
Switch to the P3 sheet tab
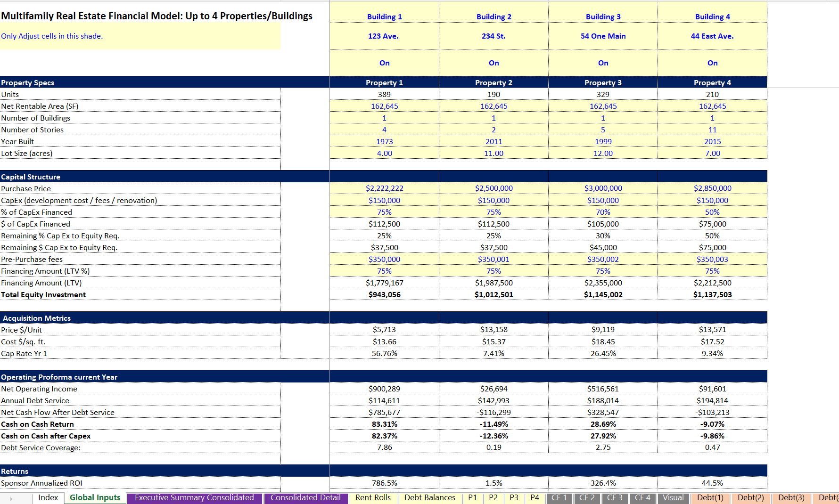click(514, 498)
